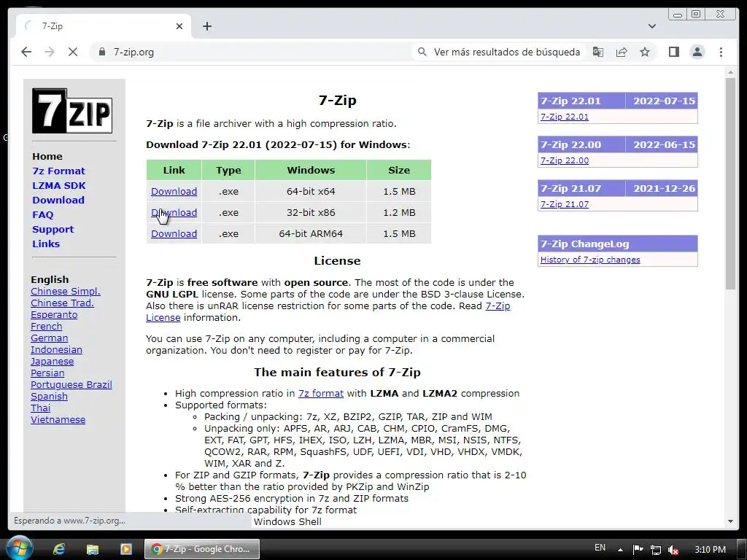Switch language to Chinese Trad.
This screenshot has height=560, width=747.
click(x=62, y=303)
